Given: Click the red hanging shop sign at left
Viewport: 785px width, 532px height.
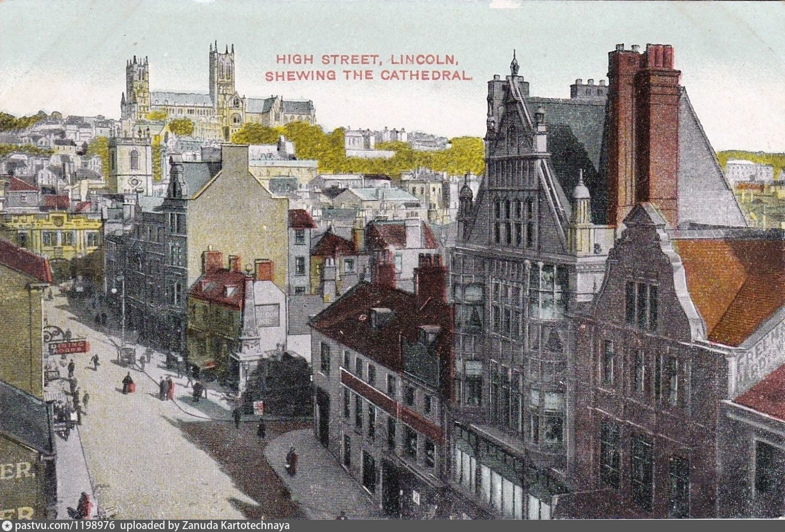Looking at the screenshot, I should coord(69,347).
